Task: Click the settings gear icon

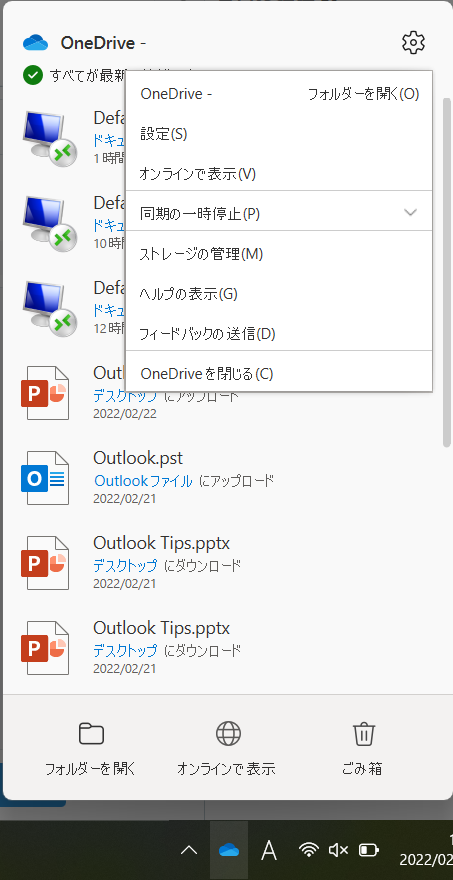Action: [413, 43]
